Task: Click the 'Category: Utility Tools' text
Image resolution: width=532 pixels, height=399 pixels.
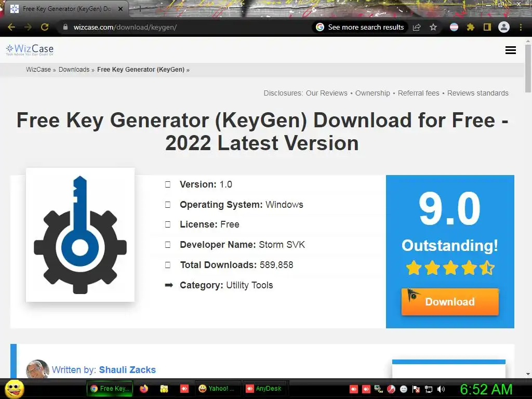Action: point(227,285)
